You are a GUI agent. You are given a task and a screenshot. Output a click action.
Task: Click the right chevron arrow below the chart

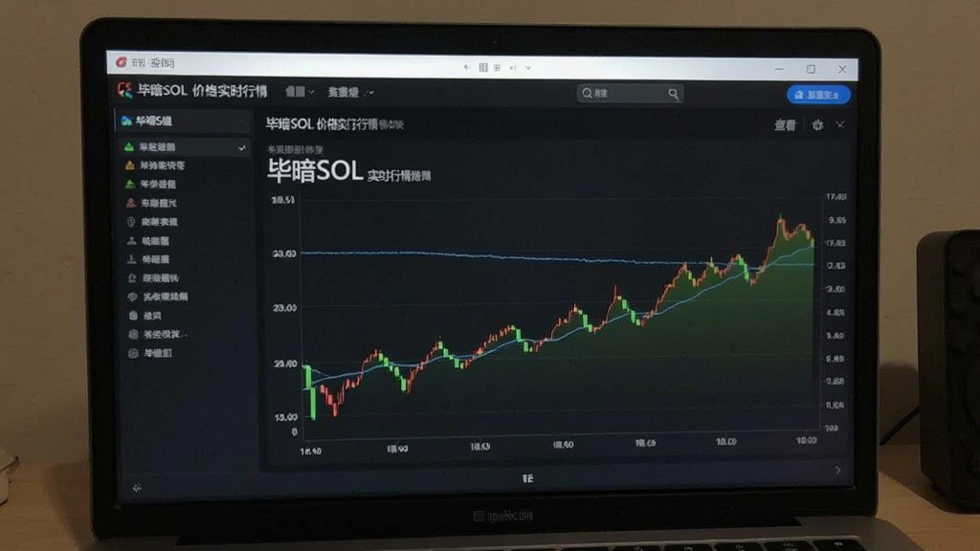838,470
